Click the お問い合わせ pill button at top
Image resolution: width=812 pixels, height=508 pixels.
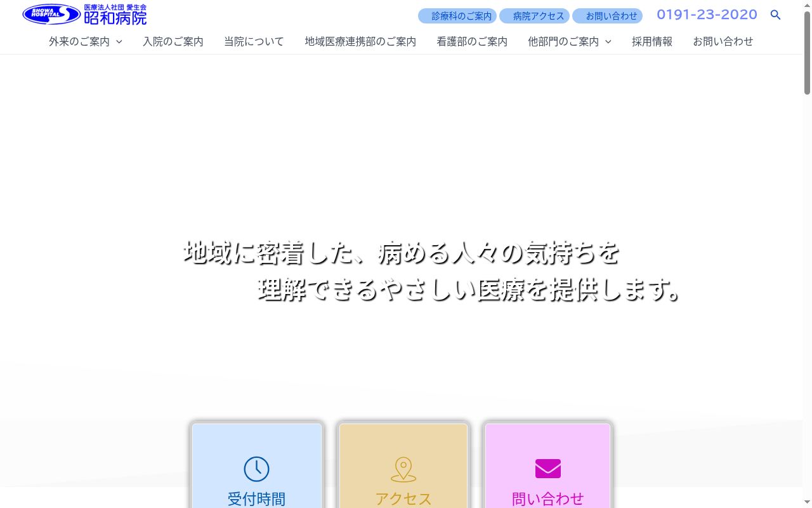coord(607,16)
